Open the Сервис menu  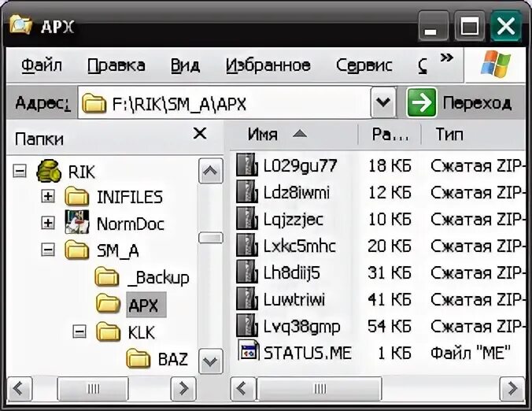(364, 65)
